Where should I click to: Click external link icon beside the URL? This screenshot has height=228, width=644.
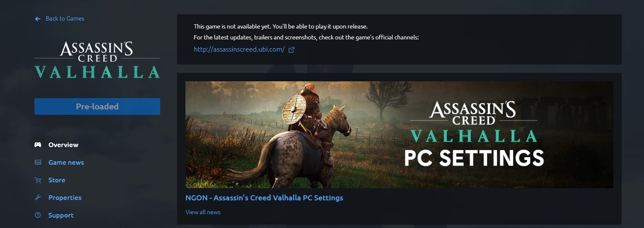[291, 49]
